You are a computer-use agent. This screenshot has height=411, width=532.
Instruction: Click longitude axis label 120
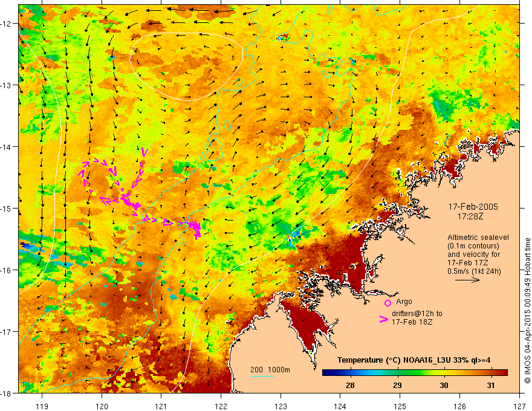point(102,406)
